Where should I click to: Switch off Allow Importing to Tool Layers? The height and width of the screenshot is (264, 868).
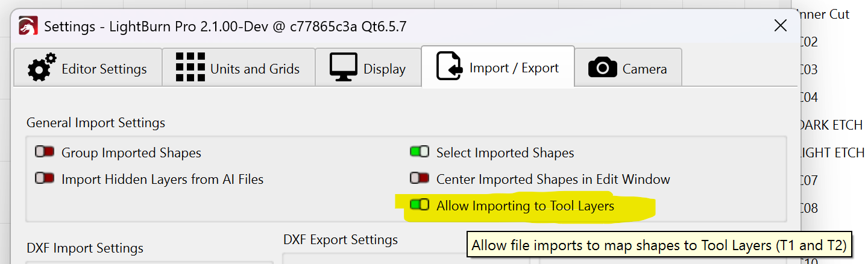(420, 206)
